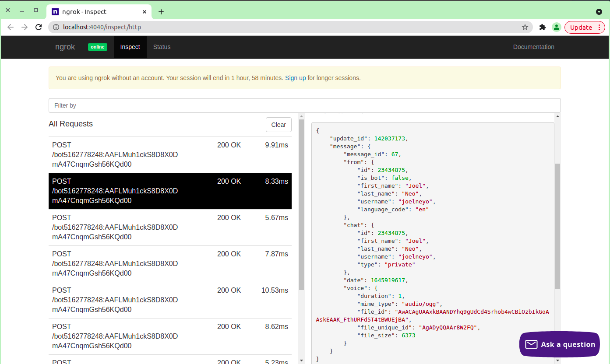This screenshot has width=610, height=364.
Task: Open the browser extensions puzzle icon
Action: pos(543,27)
